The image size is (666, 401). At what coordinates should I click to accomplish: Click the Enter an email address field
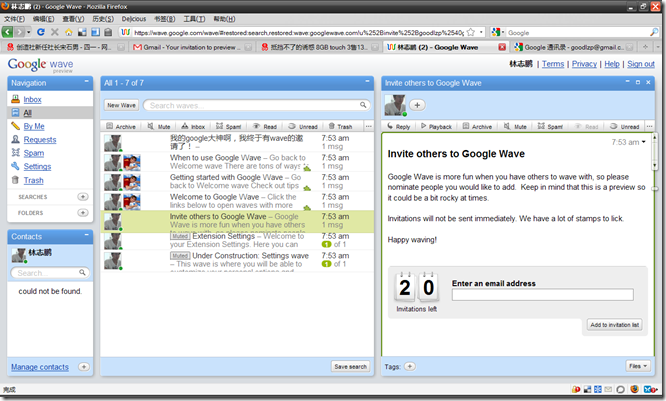[x=542, y=294]
